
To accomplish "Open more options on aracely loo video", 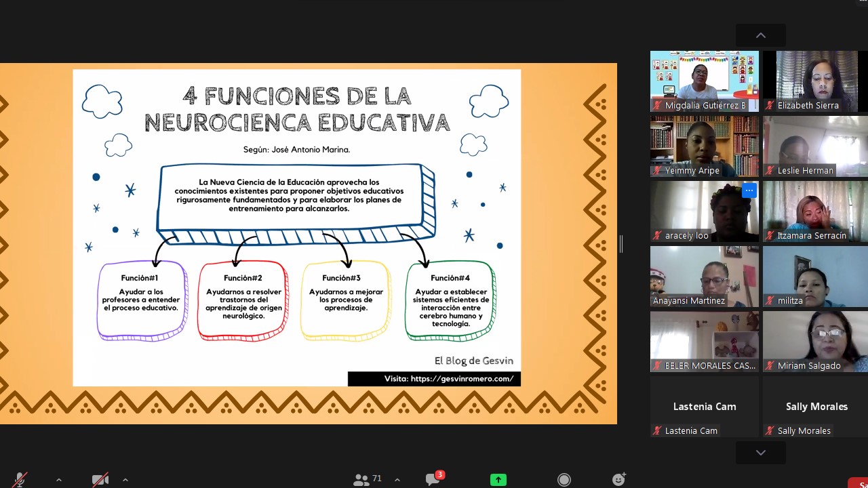I will [x=749, y=190].
